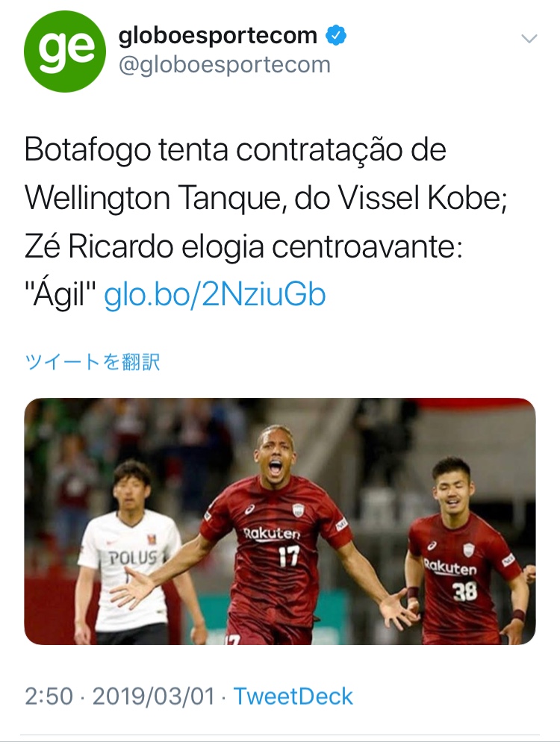
Task: Open the globoesportecom display name
Action: pyautogui.click(x=218, y=36)
